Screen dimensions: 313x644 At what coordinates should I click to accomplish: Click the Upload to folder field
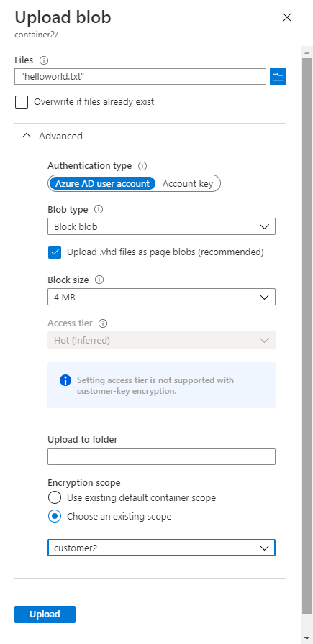pyautogui.click(x=162, y=456)
